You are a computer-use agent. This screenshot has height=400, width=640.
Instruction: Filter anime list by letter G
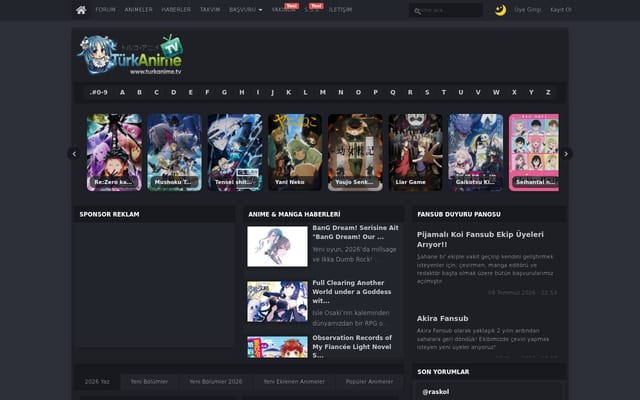(224, 93)
